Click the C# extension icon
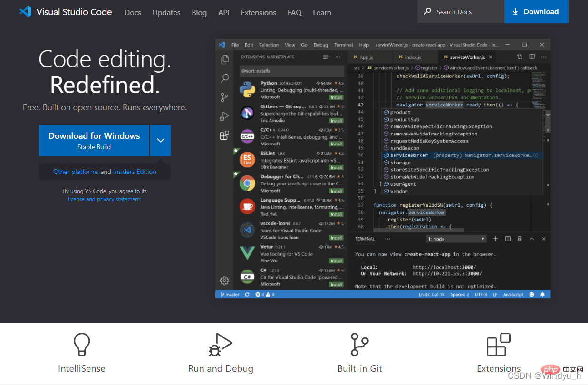 (x=247, y=277)
